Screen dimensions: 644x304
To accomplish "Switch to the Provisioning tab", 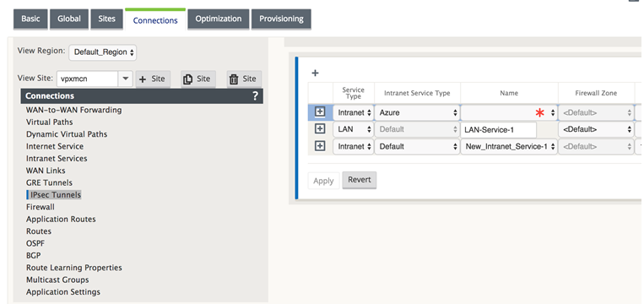I will pos(281,19).
